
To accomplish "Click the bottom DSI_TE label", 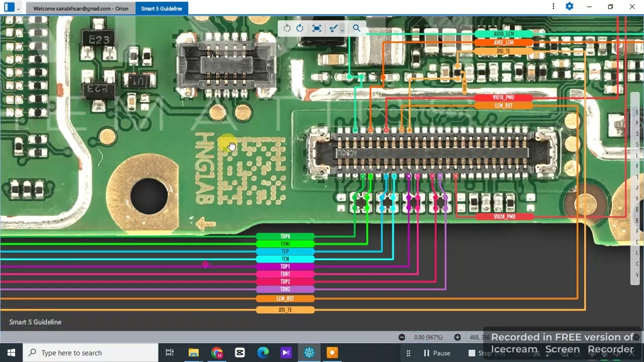I will 285,310.
